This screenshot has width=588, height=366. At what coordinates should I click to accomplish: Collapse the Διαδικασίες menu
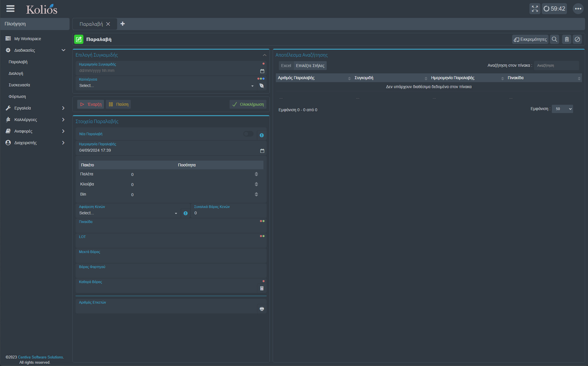click(35, 50)
